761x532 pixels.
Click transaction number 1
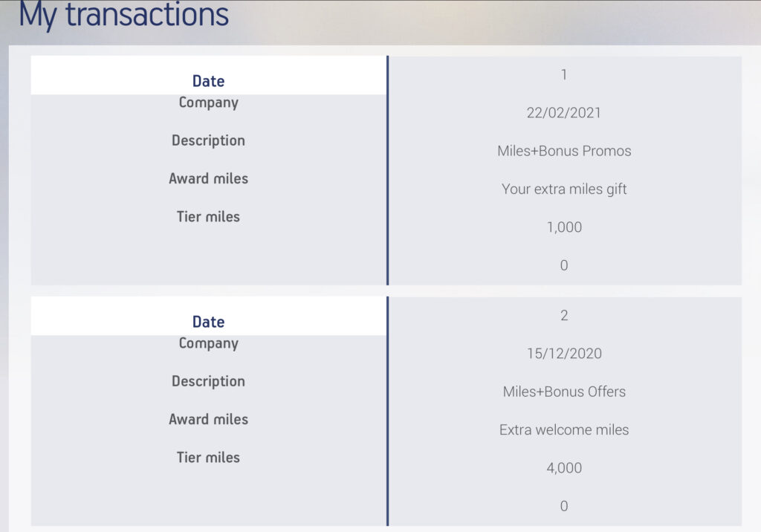point(564,75)
